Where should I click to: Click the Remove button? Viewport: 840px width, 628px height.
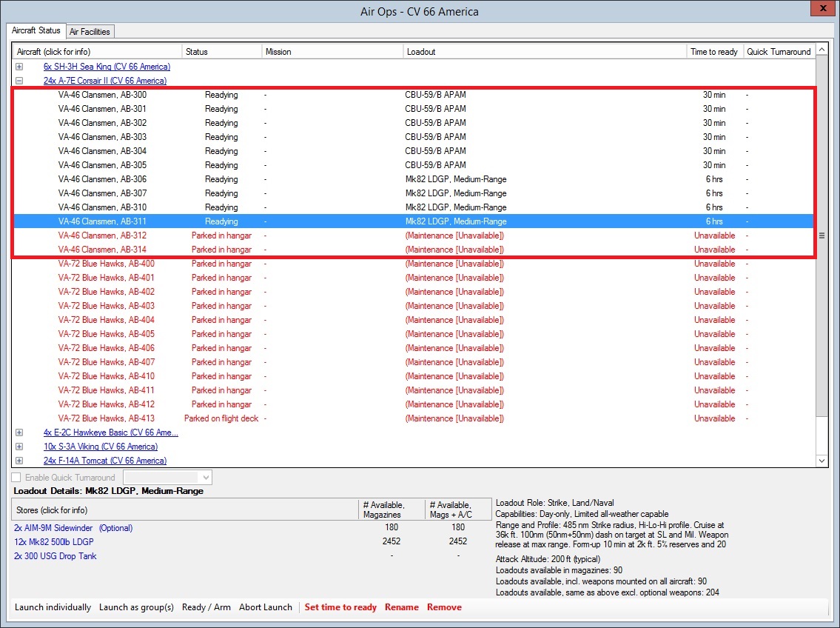click(444, 607)
